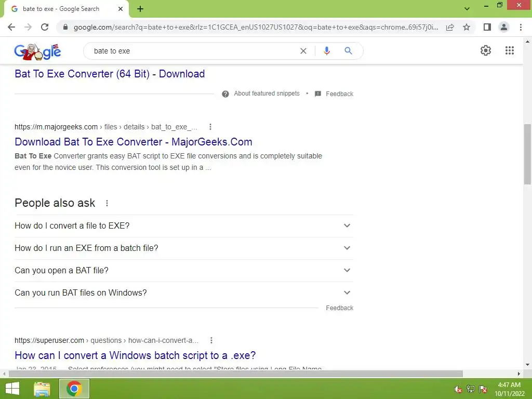Image resolution: width=532 pixels, height=399 pixels.
Task: Click the vertical scrollbar thumb
Action: [527, 154]
